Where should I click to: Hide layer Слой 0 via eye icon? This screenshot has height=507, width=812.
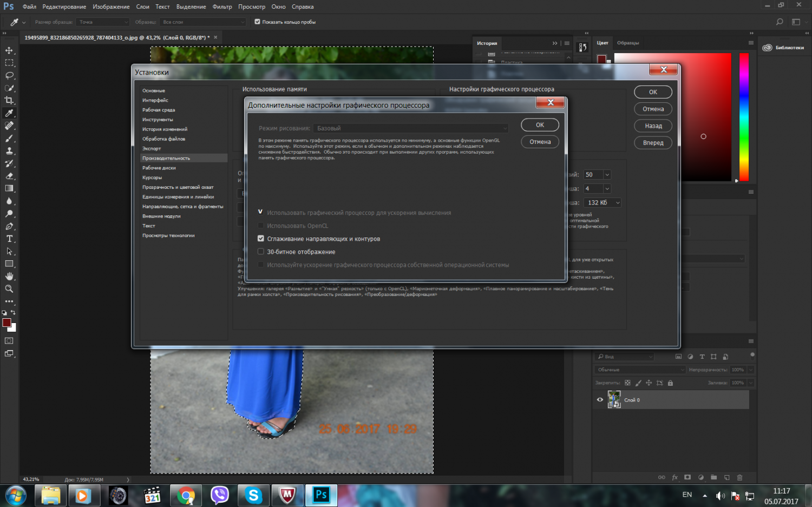(x=600, y=400)
